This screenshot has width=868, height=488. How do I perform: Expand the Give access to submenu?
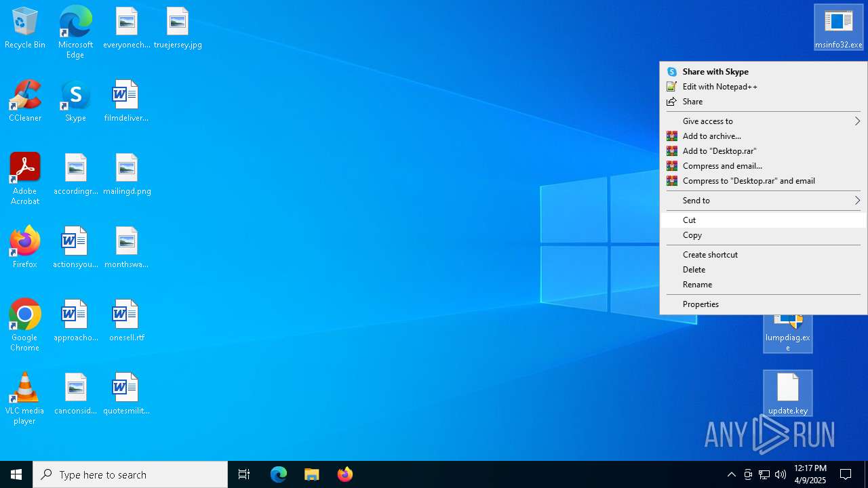point(763,121)
